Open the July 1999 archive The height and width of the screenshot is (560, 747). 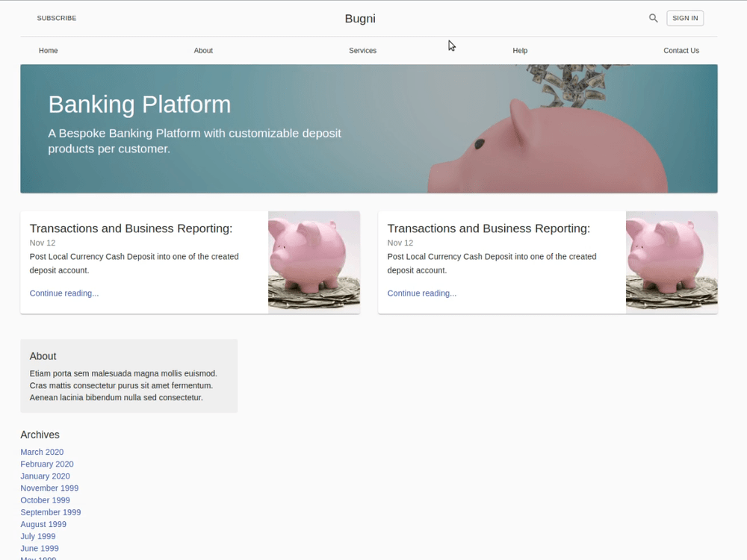(x=38, y=536)
